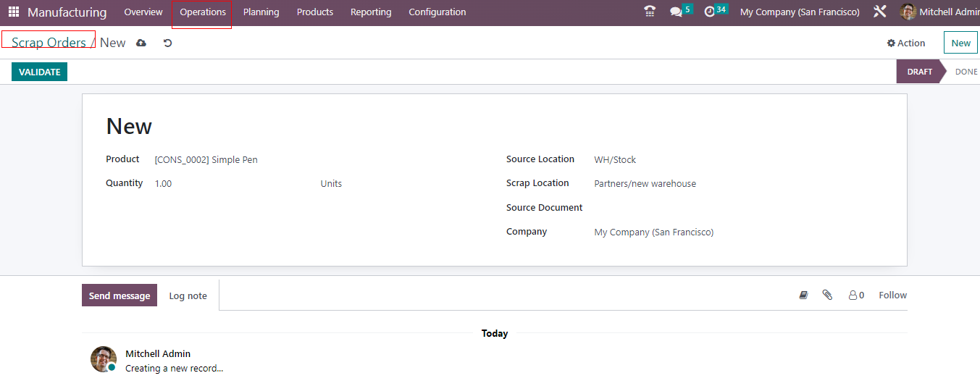Screen dimensions: 980x386
Task: Show followers count icon
Action: pyautogui.click(x=856, y=295)
